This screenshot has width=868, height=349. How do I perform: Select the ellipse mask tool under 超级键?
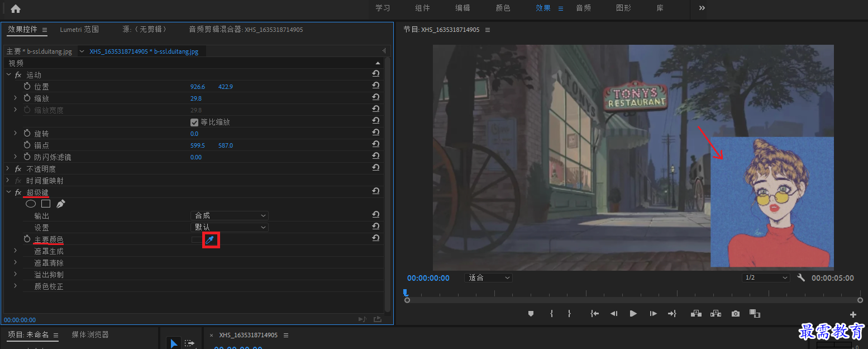click(x=31, y=204)
